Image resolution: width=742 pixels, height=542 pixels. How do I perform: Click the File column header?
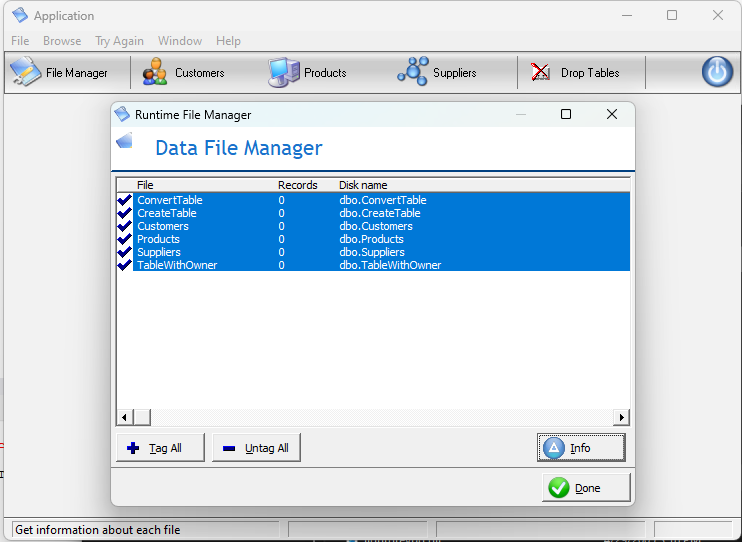(145, 185)
